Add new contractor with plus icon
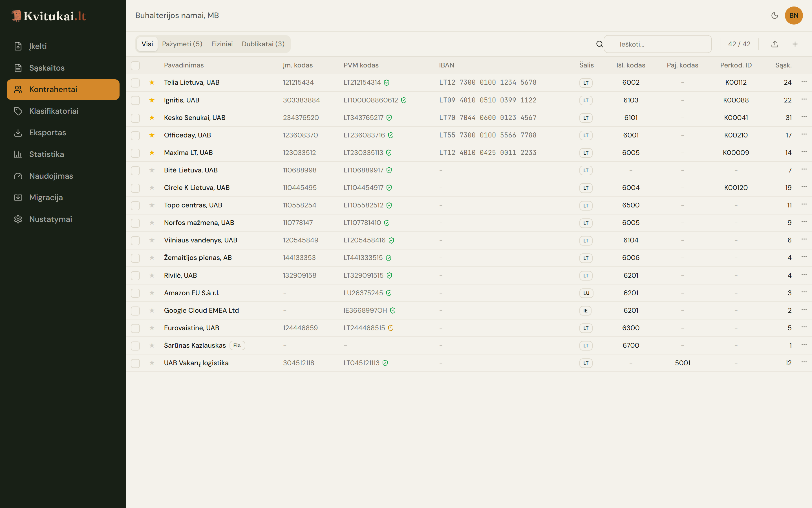Viewport: 812px width, 508px height. pyautogui.click(x=795, y=44)
